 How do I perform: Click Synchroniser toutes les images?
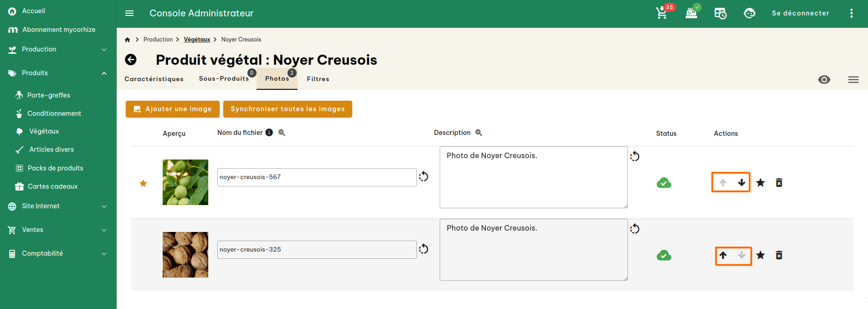click(288, 109)
